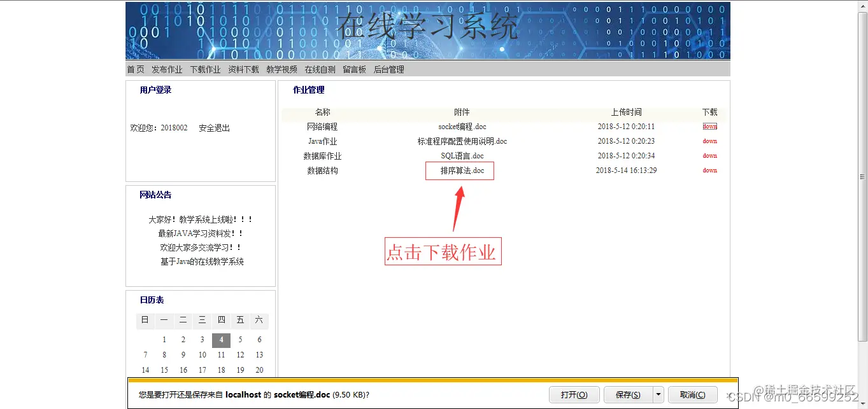Click the down link for Java作业
This screenshot has width=868, height=409.
(x=709, y=141)
